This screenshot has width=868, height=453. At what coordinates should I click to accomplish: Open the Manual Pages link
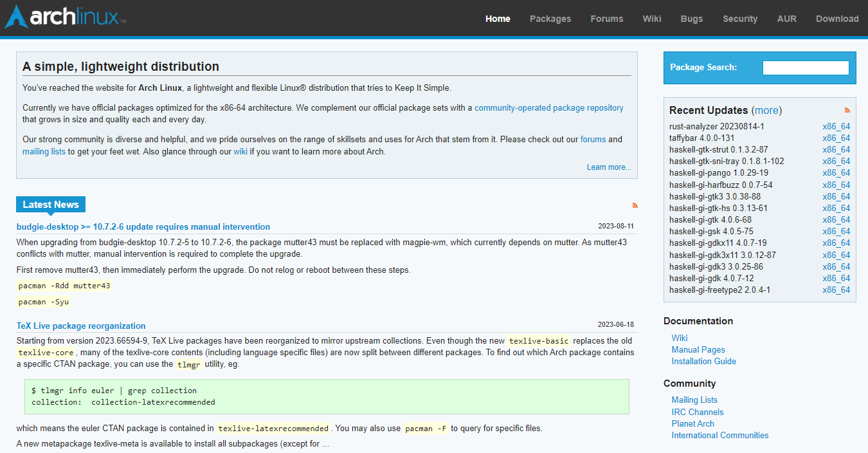pyautogui.click(x=698, y=350)
